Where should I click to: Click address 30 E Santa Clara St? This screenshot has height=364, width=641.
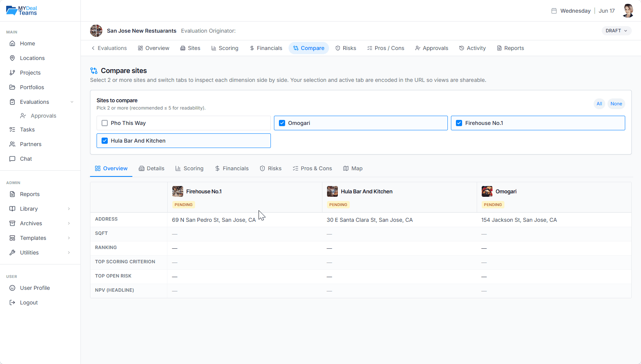(x=370, y=220)
